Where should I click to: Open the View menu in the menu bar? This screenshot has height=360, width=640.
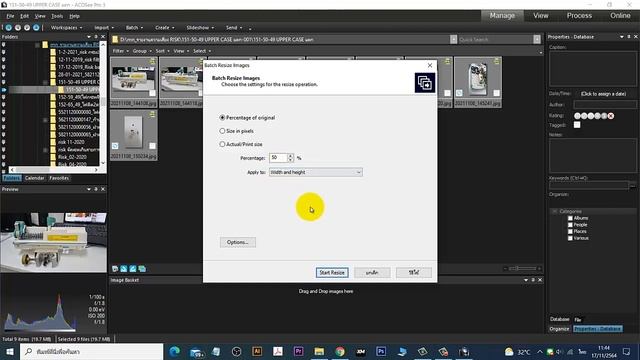pos(40,16)
